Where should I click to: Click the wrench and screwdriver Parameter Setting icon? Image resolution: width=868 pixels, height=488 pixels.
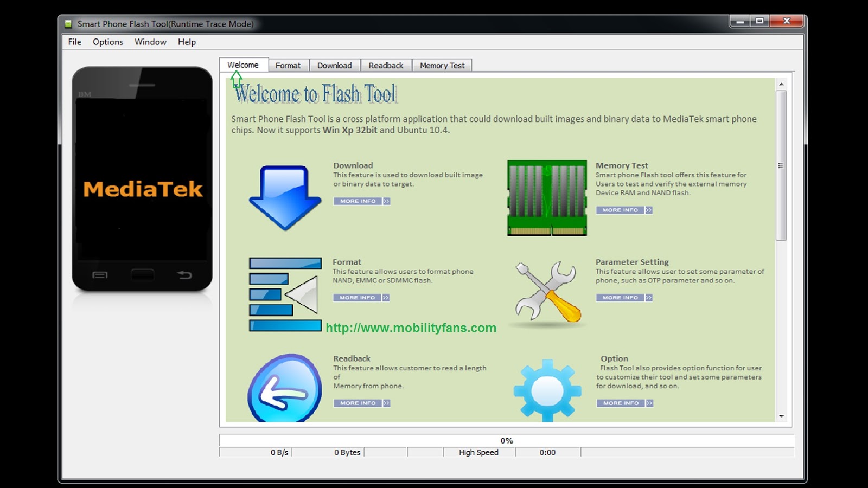tap(548, 292)
